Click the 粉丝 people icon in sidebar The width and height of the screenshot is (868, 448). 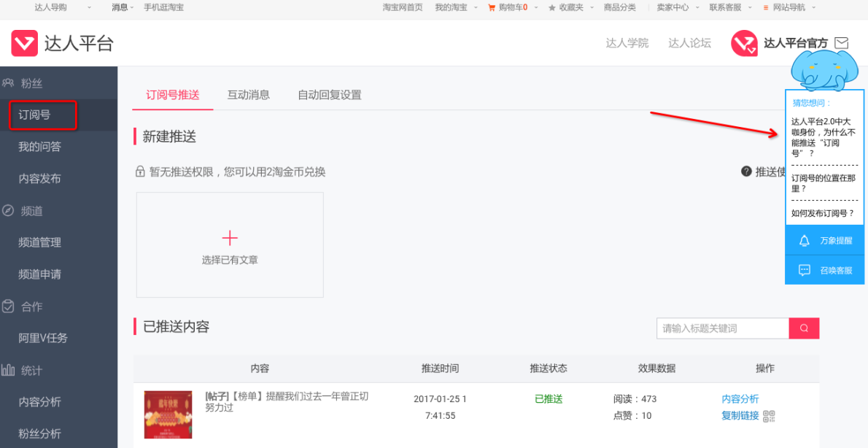pos(8,83)
